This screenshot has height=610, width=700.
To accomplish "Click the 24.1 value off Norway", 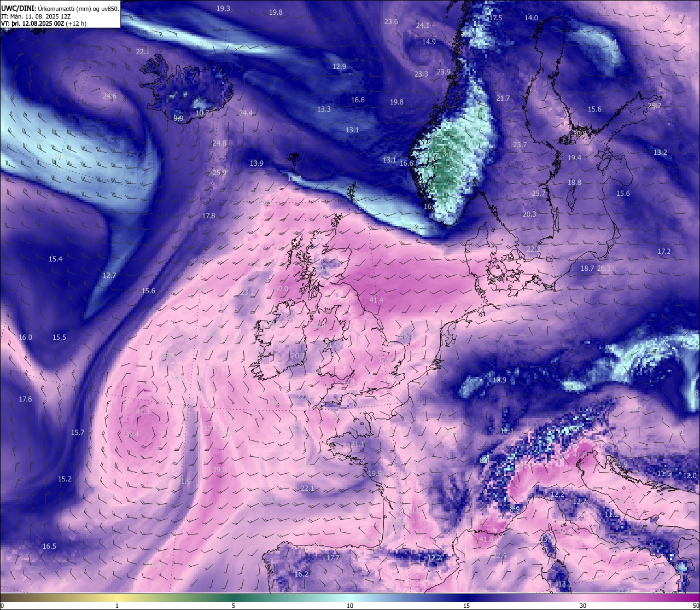I will [x=423, y=25].
